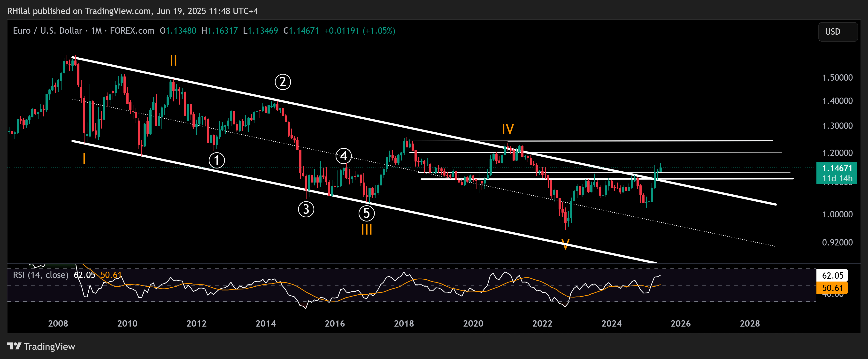This screenshot has height=359, width=868.
Task: Click the 1.00000 price axis label
Action: (x=837, y=214)
